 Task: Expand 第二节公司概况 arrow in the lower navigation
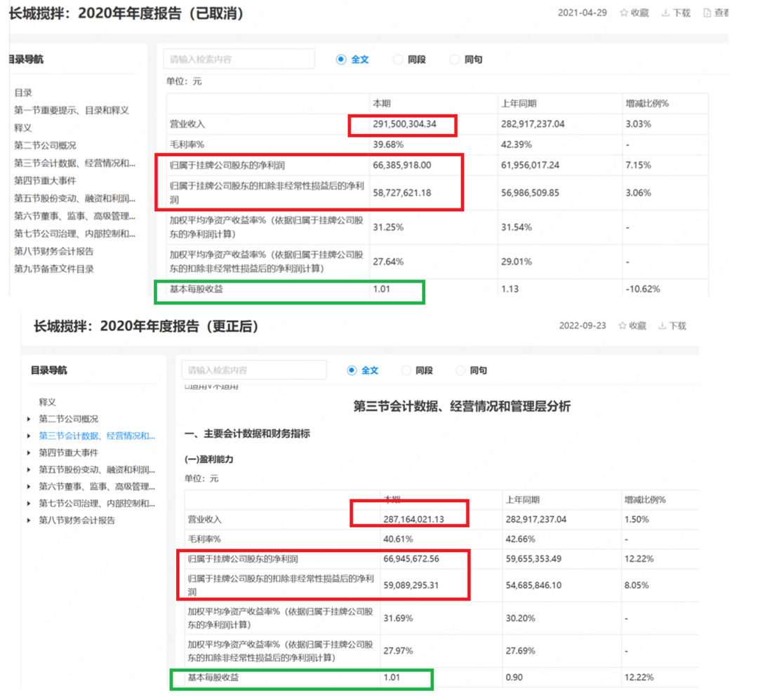click(x=29, y=419)
